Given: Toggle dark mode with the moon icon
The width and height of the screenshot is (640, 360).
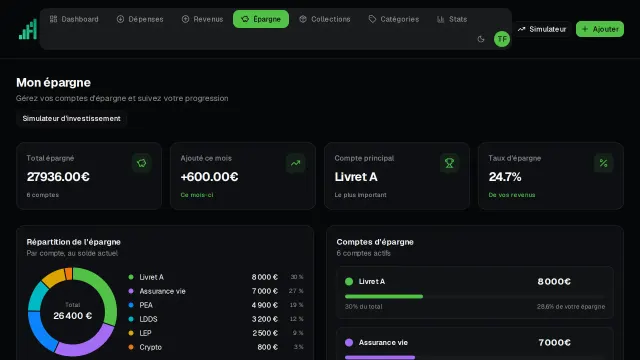Looking at the screenshot, I should pos(481,39).
